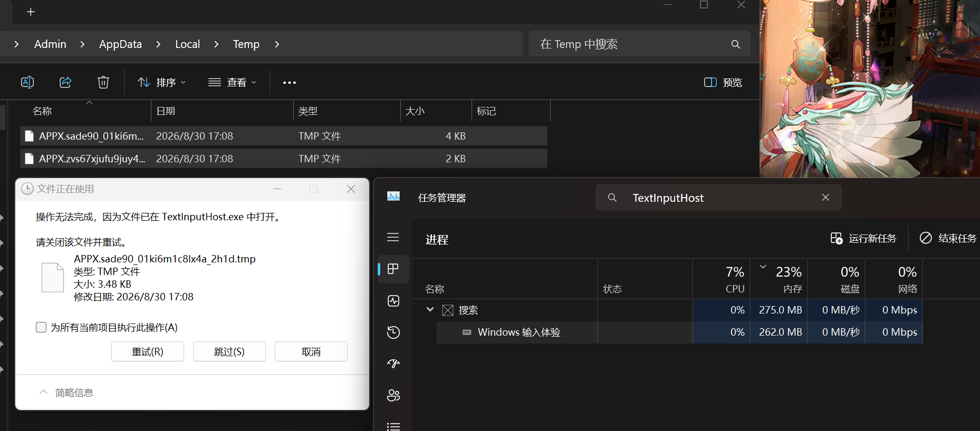
Task: Click the Delete trash icon in Explorer
Action: (103, 82)
